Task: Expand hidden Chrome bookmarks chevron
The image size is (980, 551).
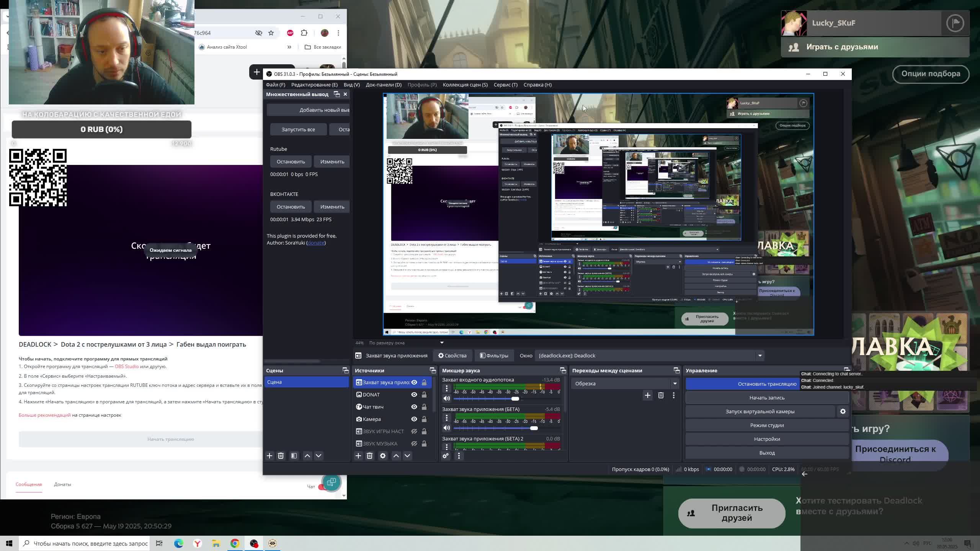Action: (289, 47)
